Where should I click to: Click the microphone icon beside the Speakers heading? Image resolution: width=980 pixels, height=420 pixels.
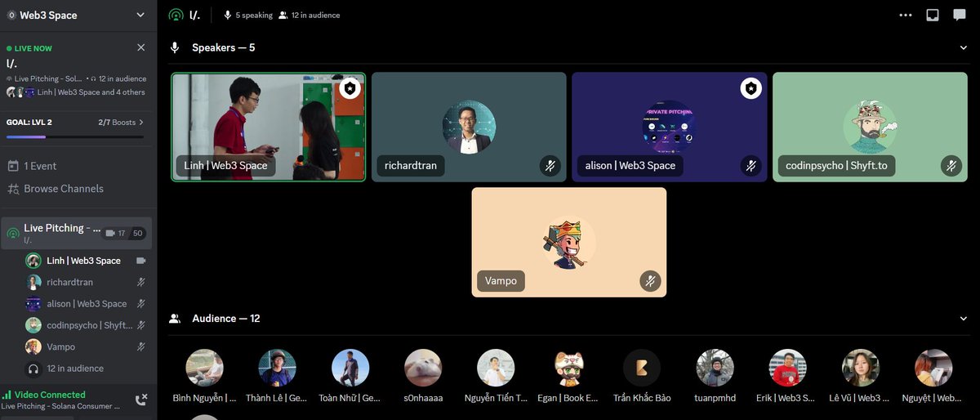tap(175, 48)
